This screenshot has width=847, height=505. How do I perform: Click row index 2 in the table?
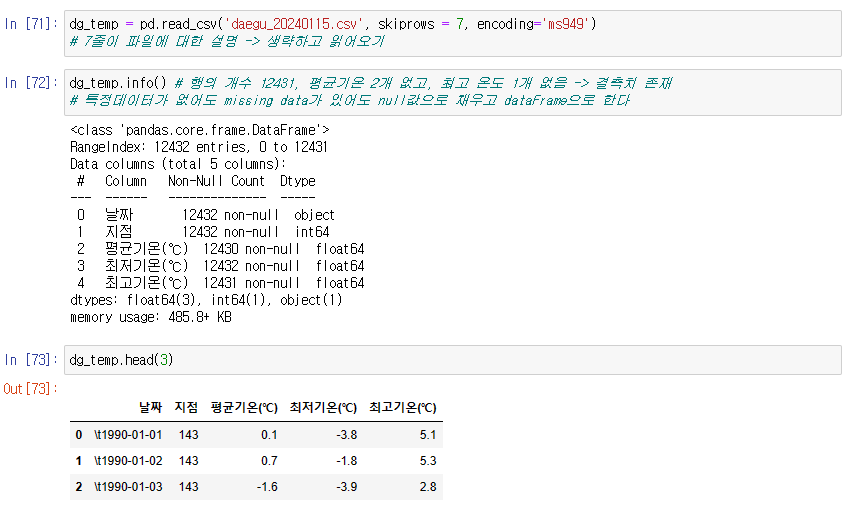coord(79,487)
